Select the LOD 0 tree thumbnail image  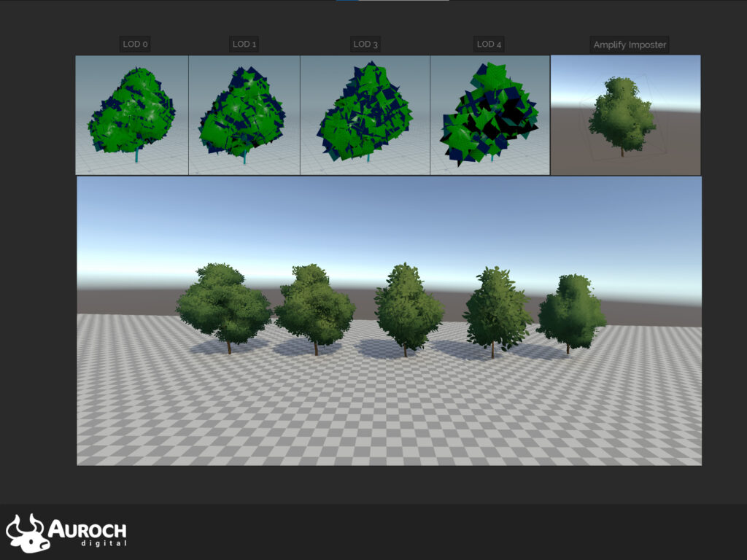point(131,113)
